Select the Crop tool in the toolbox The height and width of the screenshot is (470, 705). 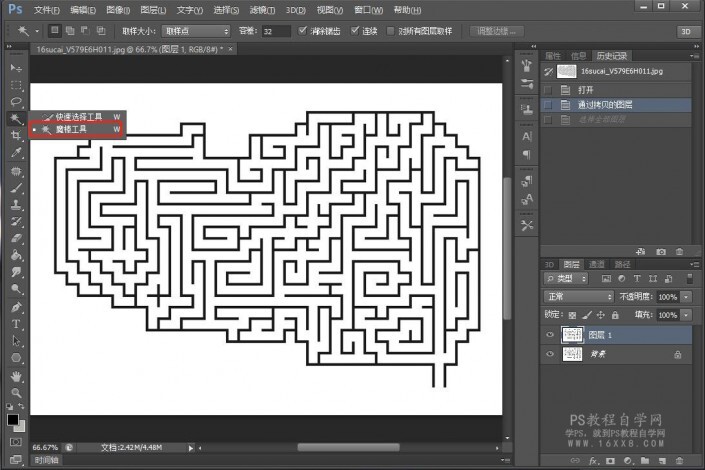16,136
